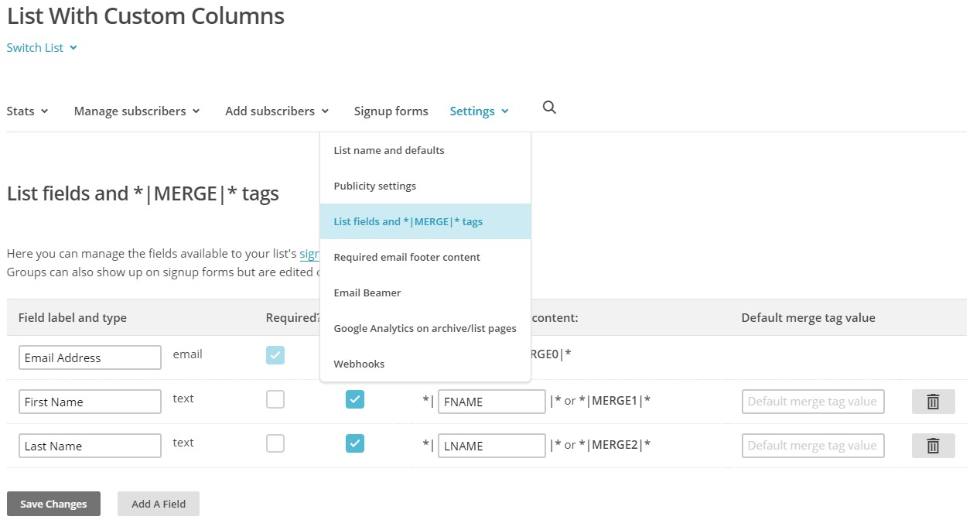980x520 pixels.
Task: Expand the Stats menu
Action: click(x=27, y=111)
